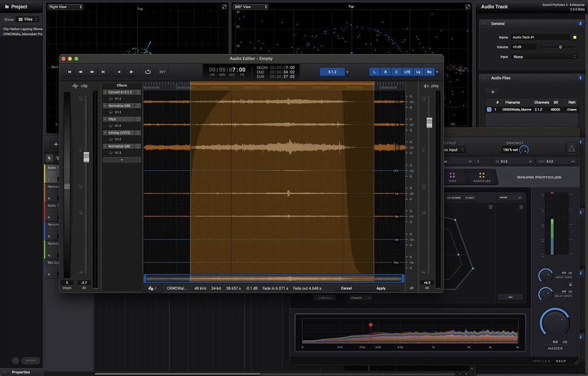Click the yellow track color swatch
Screen dimensions: 588x376
click(575, 37)
